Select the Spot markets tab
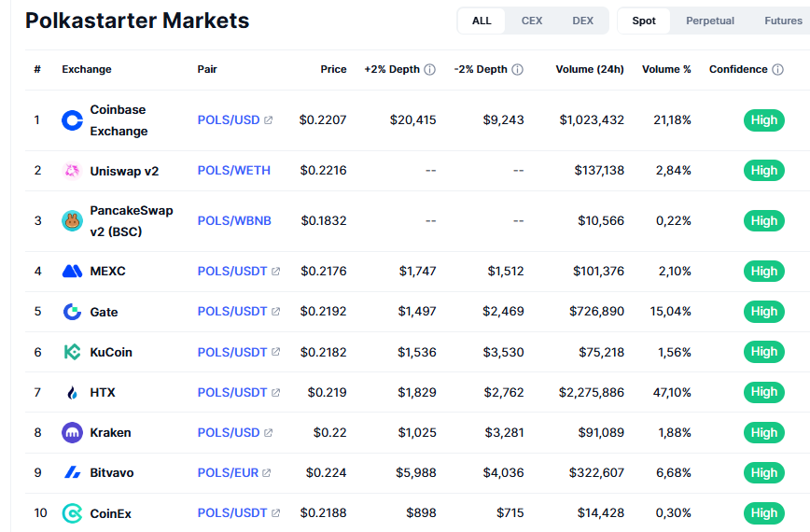 (x=644, y=21)
